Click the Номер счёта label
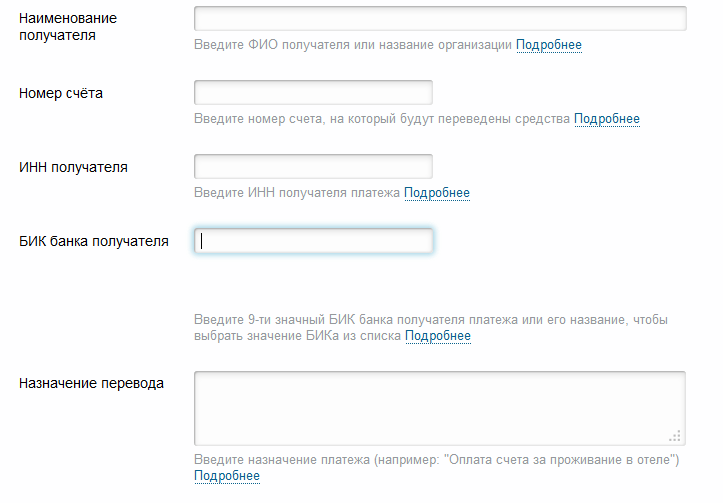Screen dimensions: 723x503 pyautogui.click(x=61, y=94)
